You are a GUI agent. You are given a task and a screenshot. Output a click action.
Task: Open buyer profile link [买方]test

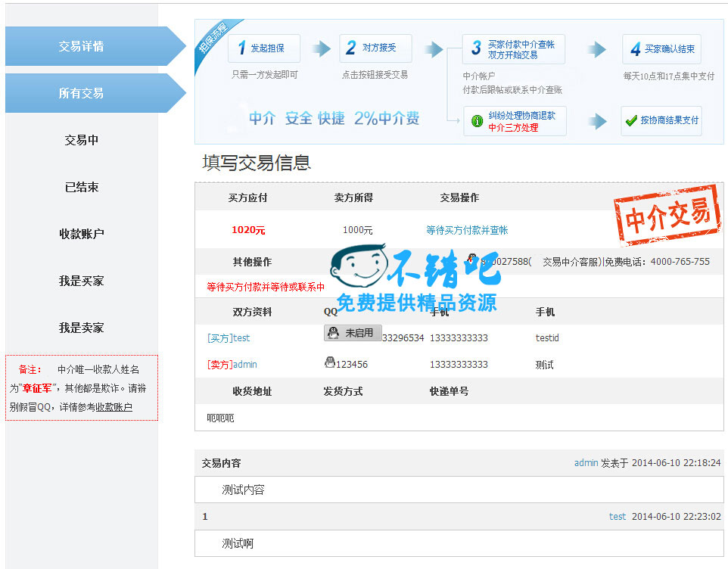click(x=229, y=338)
